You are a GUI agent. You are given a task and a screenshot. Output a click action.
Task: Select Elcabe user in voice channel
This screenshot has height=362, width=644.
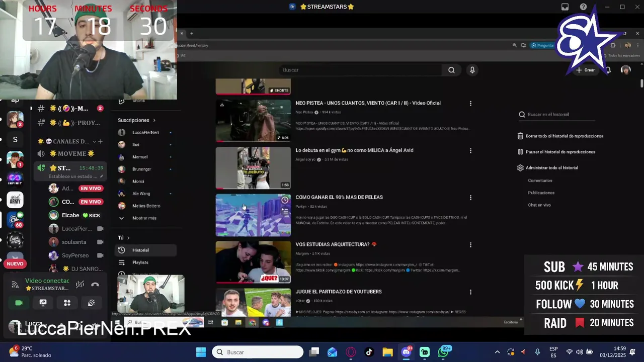click(75, 215)
